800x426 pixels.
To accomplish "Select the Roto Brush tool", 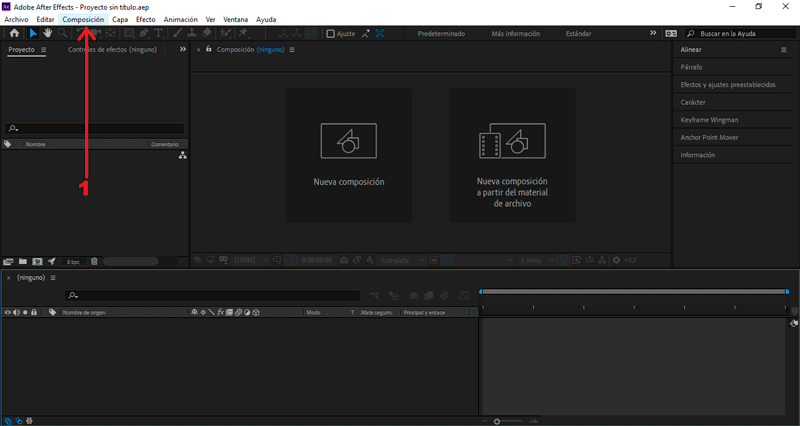I will tap(225, 33).
